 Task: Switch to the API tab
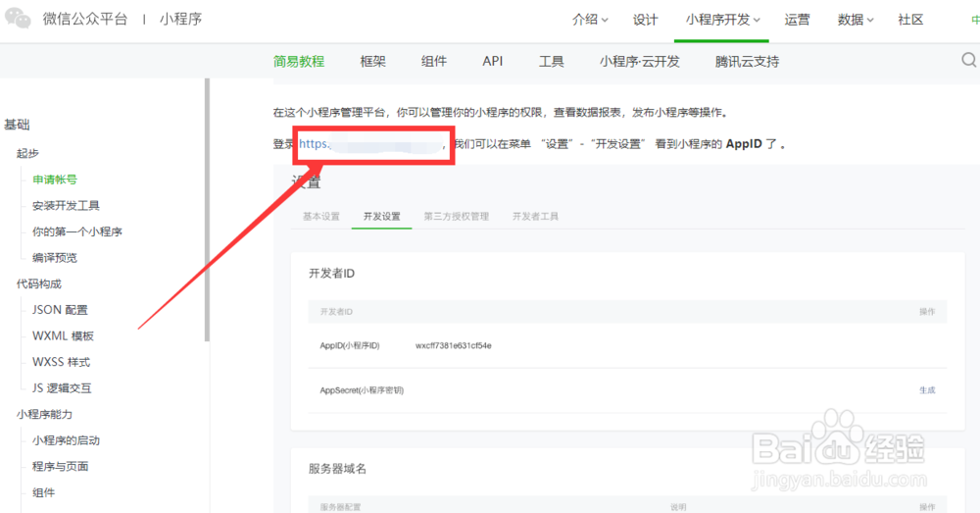point(493,62)
